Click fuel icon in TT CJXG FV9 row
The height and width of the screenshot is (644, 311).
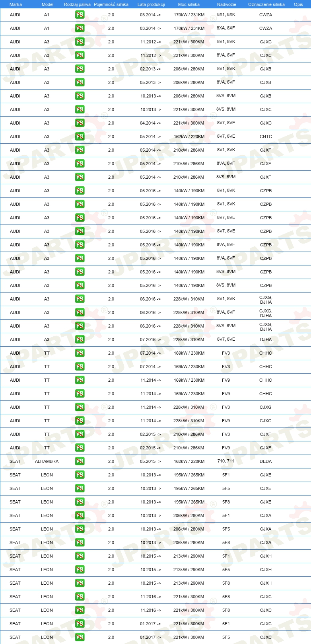click(x=80, y=421)
